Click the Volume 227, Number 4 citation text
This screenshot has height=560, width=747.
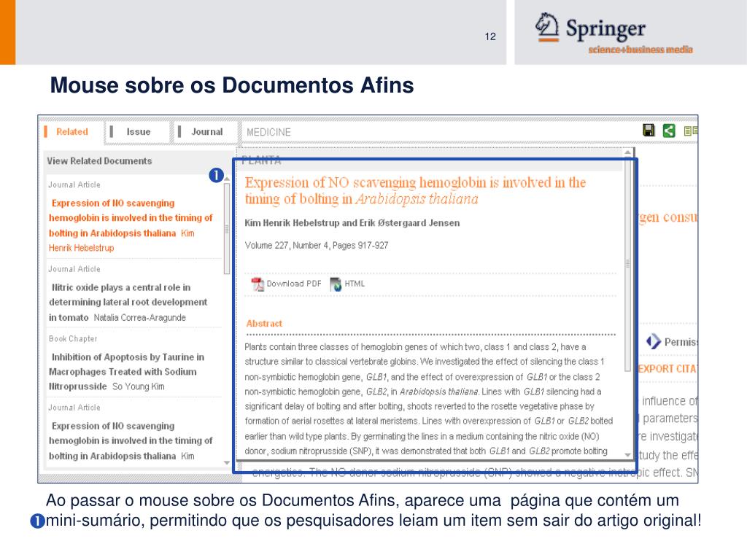click(x=317, y=245)
